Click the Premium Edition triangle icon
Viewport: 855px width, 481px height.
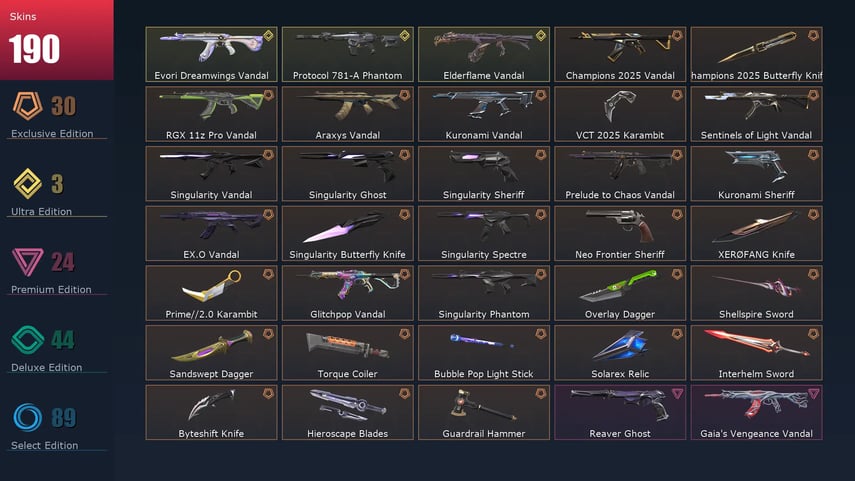point(27,262)
